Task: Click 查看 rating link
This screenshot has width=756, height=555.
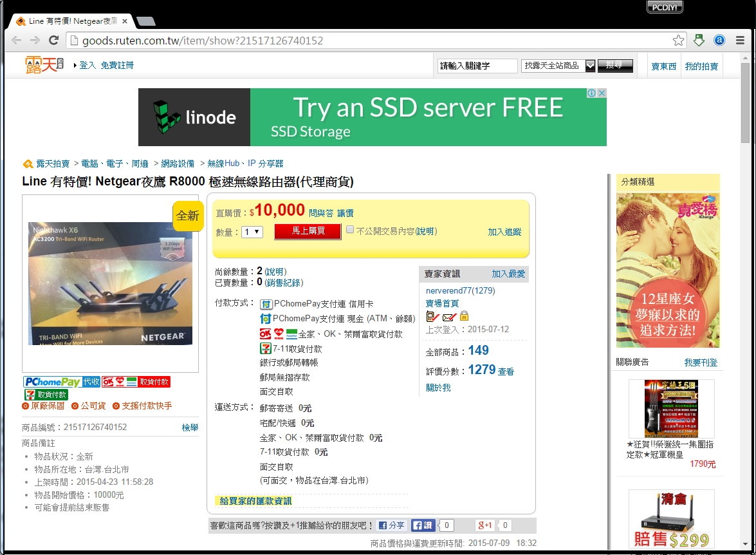Action: coord(506,371)
